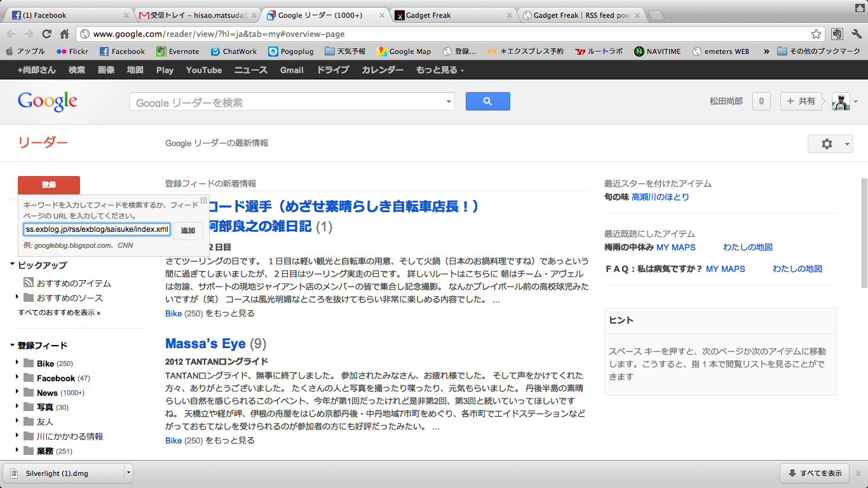Click すべてを表示 in the downloads bar
The width and height of the screenshot is (868, 488).
[815, 473]
